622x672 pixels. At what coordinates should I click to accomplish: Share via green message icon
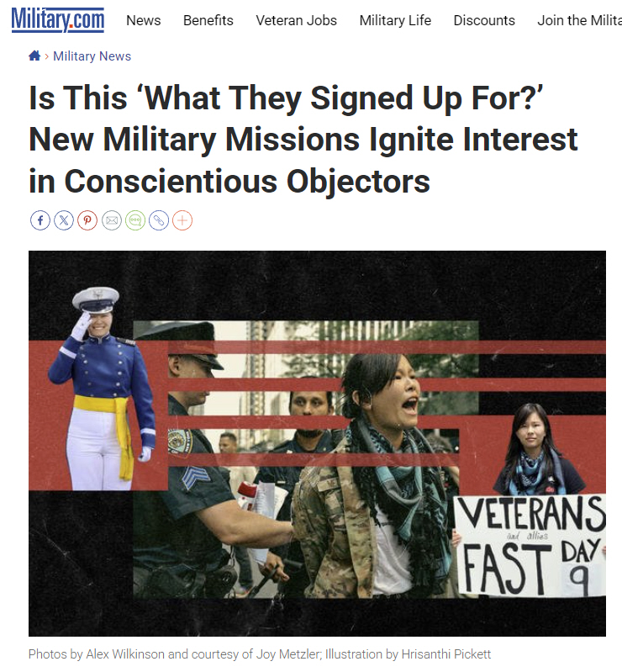135,220
